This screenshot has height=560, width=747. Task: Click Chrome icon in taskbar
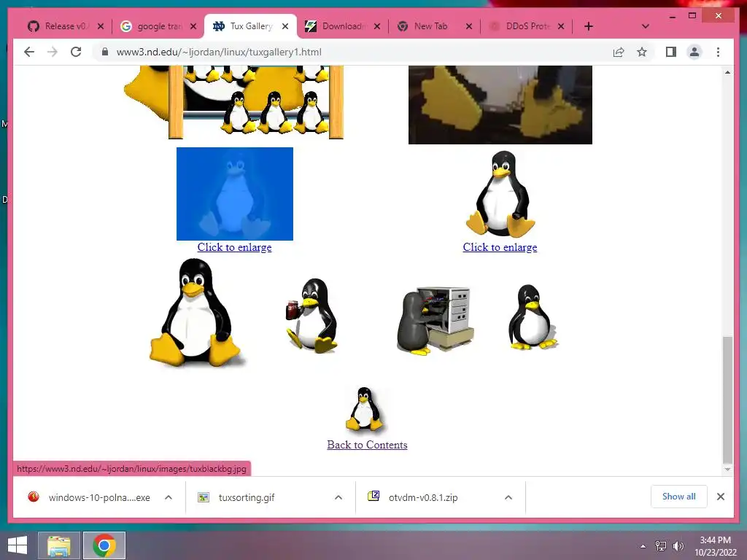pyautogui.click(x=104, y=545)
